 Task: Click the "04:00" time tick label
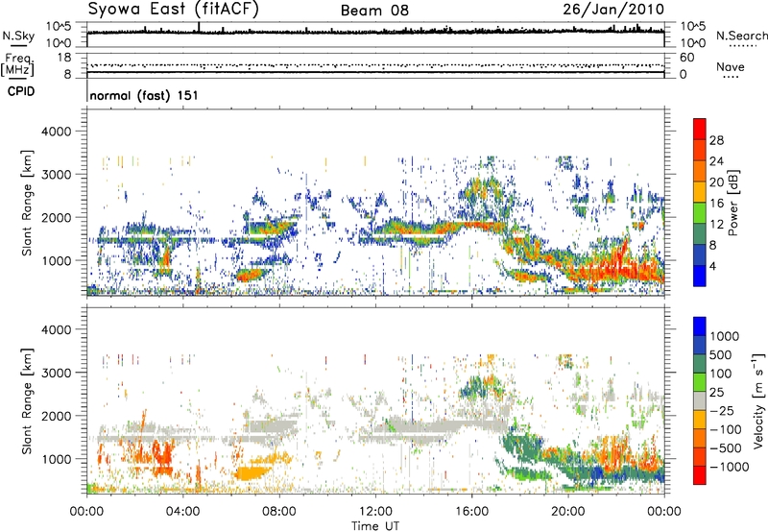(x=183, y=512)
